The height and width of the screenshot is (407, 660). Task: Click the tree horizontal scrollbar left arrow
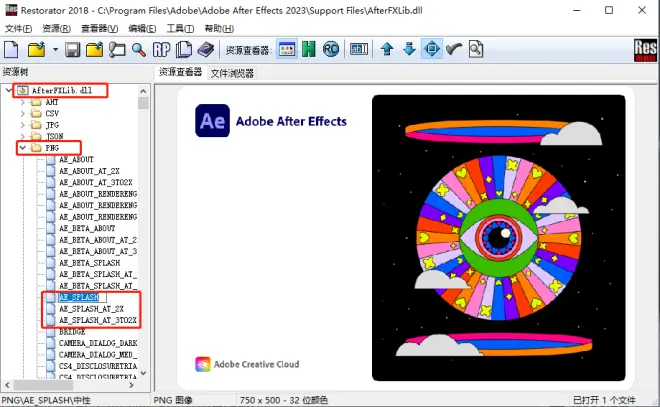point(8,385)
